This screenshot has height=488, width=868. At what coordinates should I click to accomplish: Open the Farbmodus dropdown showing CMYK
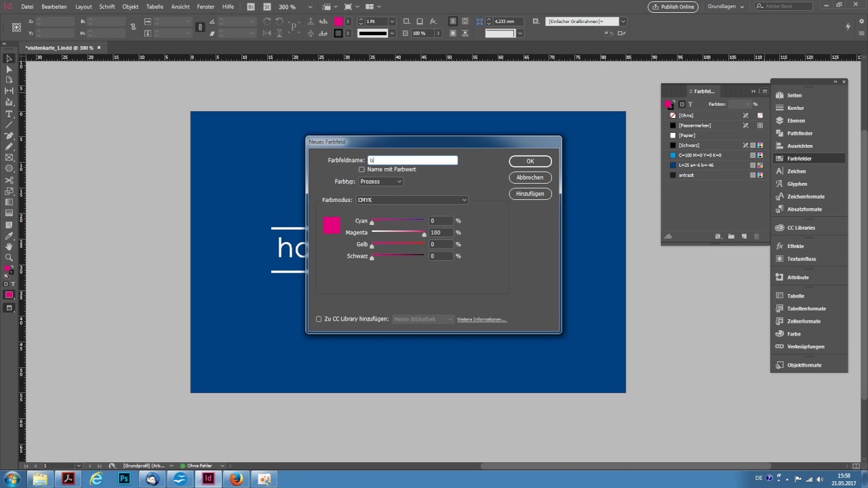point(412,200)
